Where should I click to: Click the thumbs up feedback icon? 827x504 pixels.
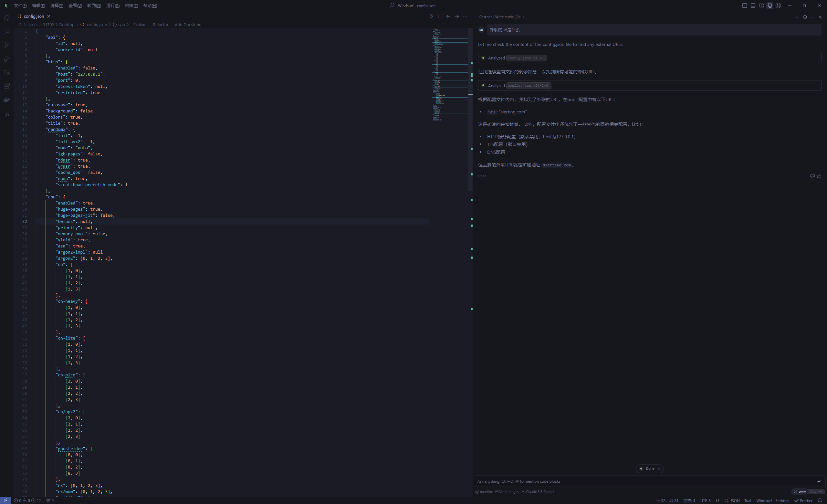[819, 176]
